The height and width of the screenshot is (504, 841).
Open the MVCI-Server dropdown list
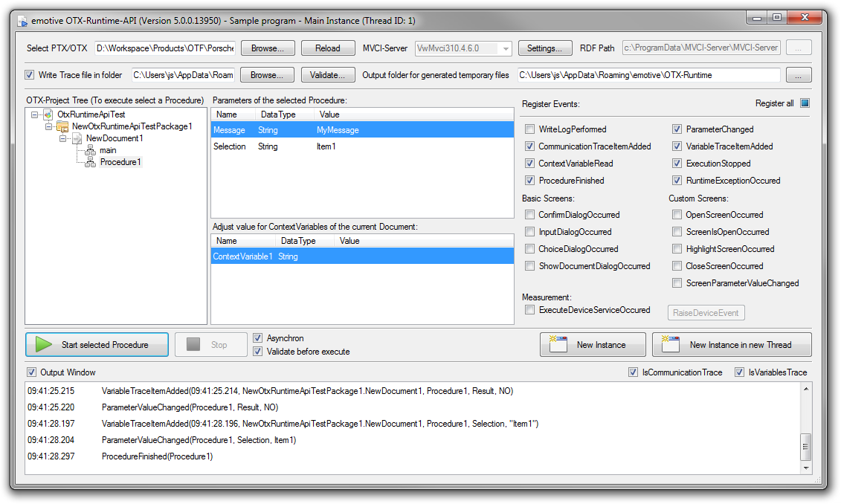click(x=506, y=48)
